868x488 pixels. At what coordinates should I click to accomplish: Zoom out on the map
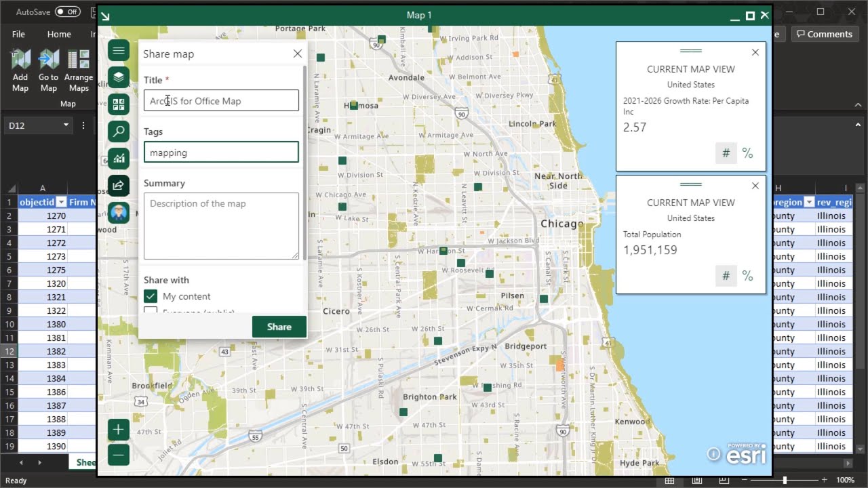(x=119, y=455)
